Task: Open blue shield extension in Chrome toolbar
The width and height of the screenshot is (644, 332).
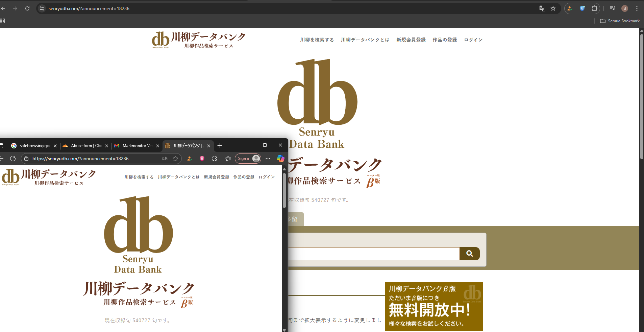Action: coord(582,8)
